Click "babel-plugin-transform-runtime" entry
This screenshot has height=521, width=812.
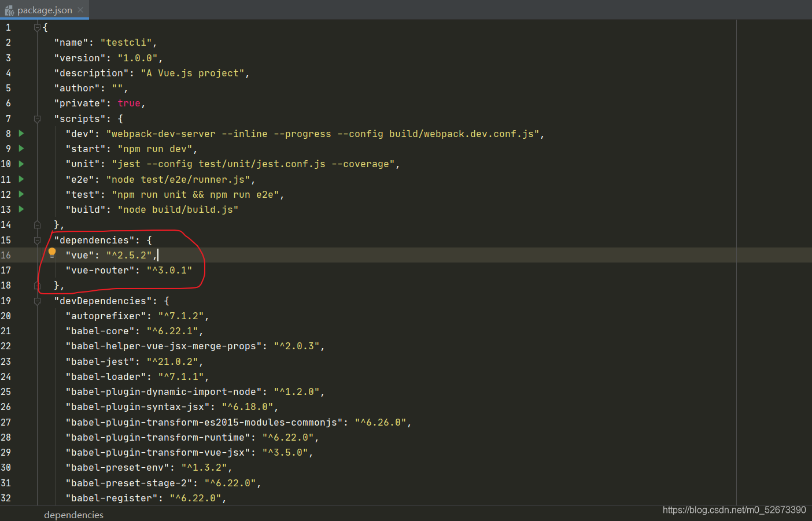tap(192, 437)
